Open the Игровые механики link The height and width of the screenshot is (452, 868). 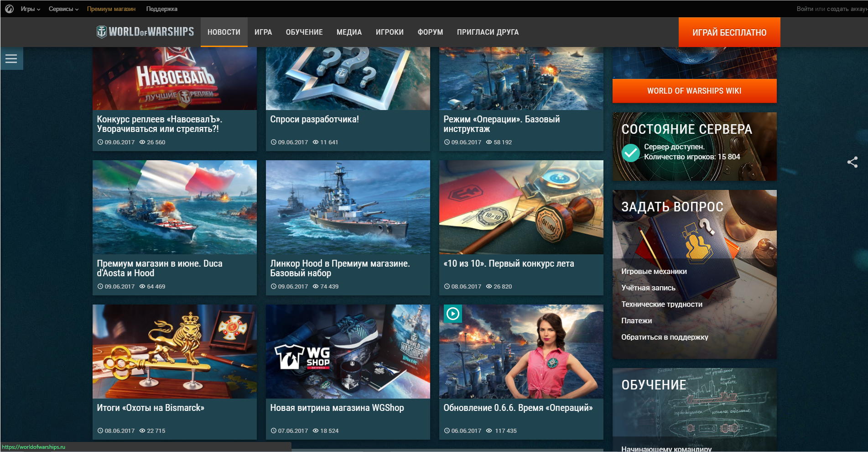coord(654,271)
